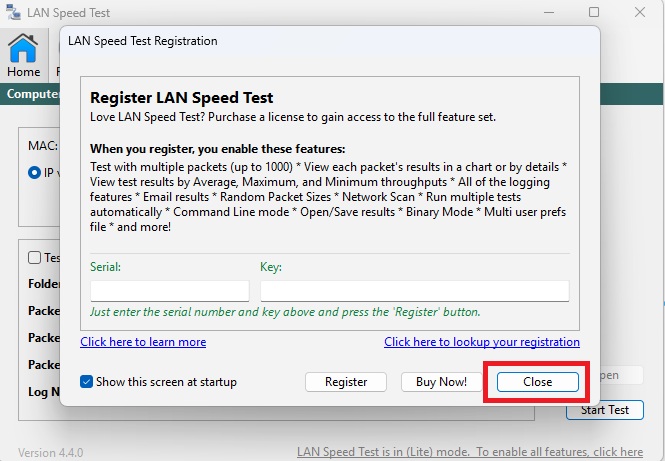Select the IP radio button
Image resolution: width=665 pixels, height=461 pixels.
35,172
